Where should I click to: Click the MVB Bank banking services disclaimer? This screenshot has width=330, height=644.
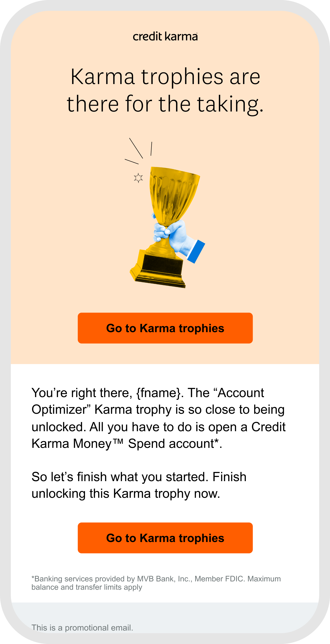point(156,579)
